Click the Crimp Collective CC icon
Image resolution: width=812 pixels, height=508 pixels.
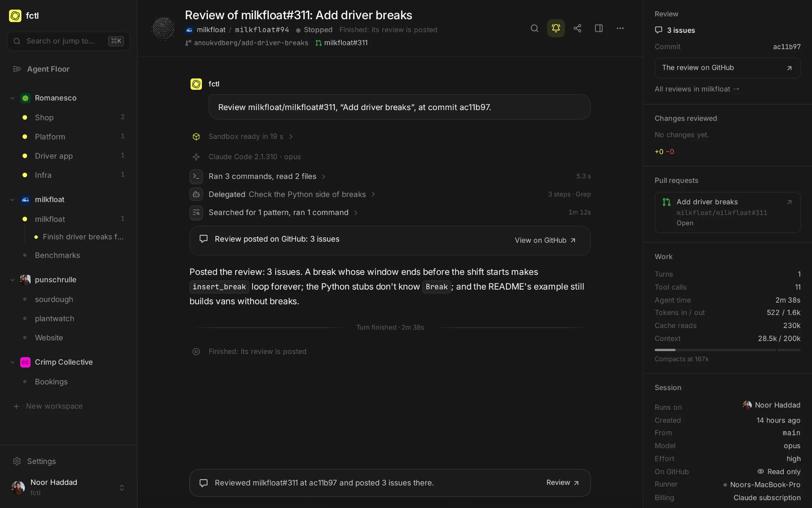coord(25,362)
